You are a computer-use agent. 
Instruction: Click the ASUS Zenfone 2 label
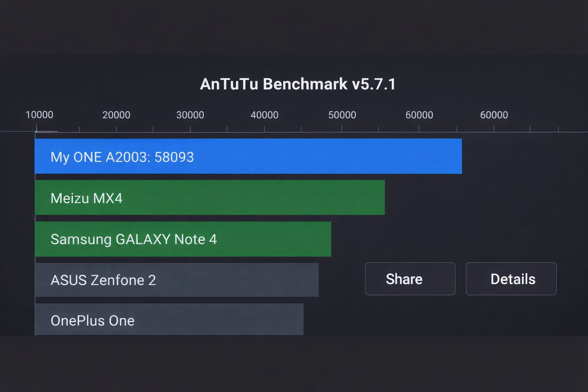pos(103,280)
